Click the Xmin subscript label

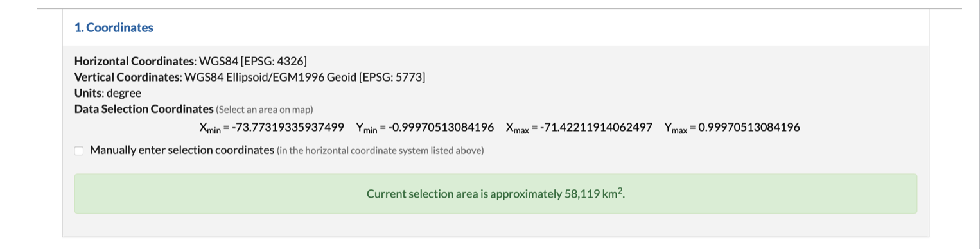[x=210, y=128]
